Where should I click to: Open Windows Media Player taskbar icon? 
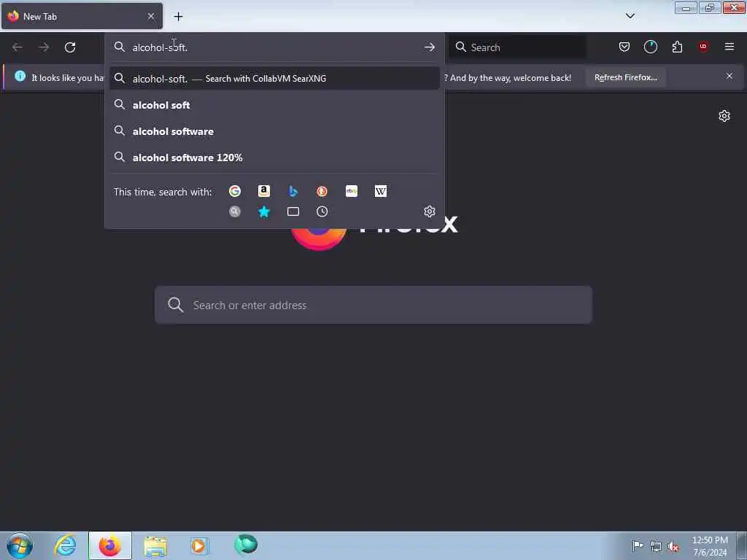click(x=199, y=545)
